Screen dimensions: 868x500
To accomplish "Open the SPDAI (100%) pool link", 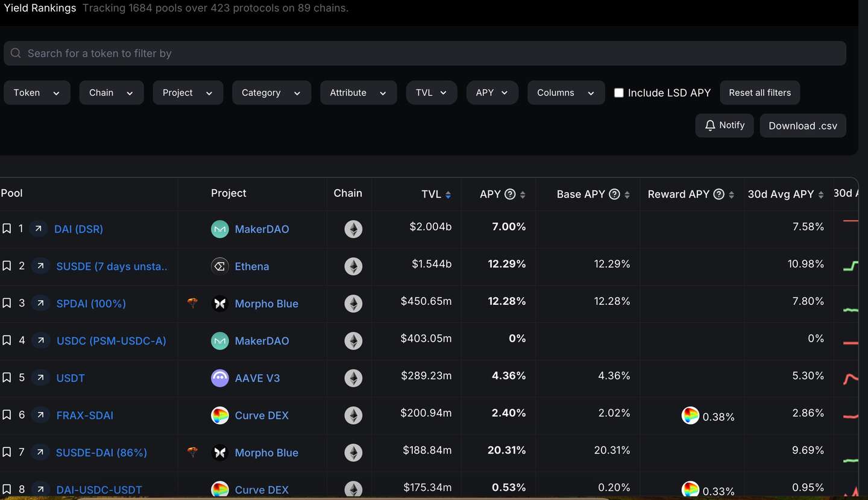I will (91, 304).
